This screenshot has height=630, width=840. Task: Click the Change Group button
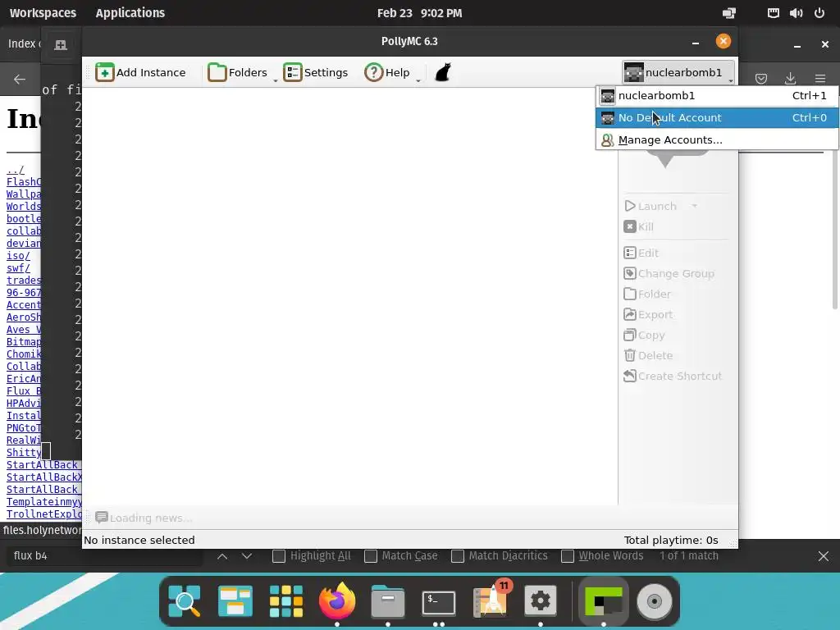coord(669,274)
